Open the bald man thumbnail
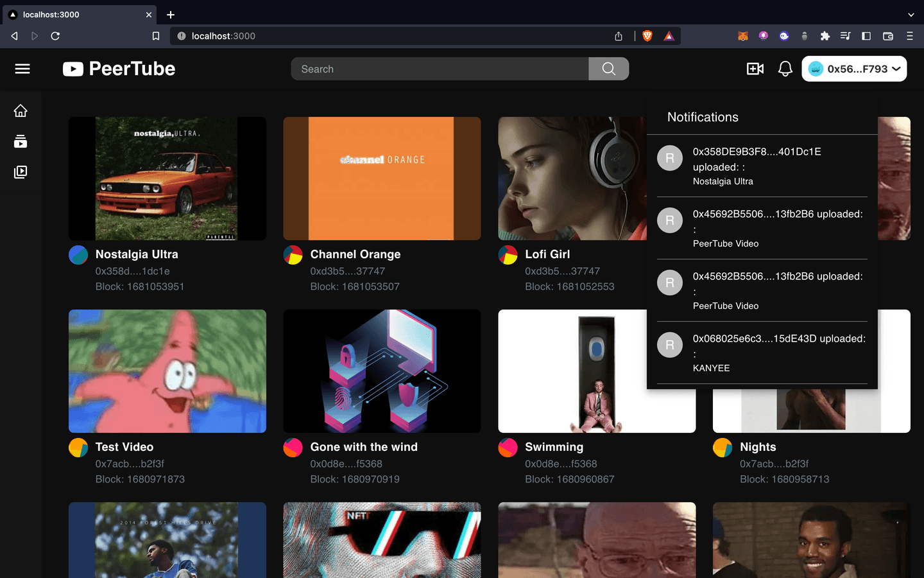Image resolution: width=924 pixels, height=578 pixels. [597, 540]
